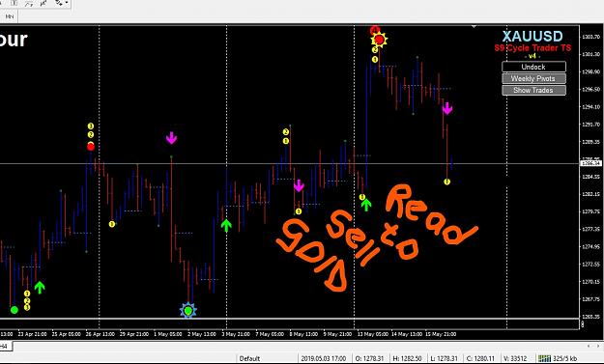The image size is (604, 364).
Task: Select the green sun marker at 2 May low
Action: [188, 310]
